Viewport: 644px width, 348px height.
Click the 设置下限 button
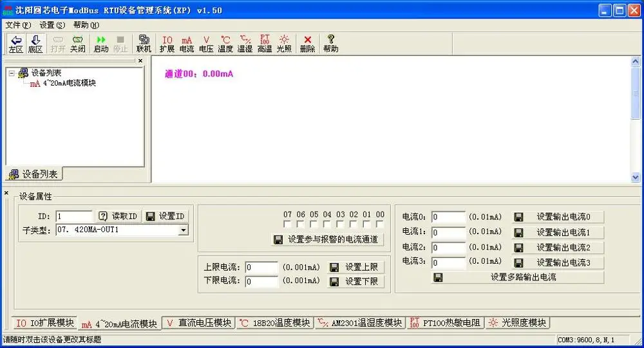click(355, 282)
